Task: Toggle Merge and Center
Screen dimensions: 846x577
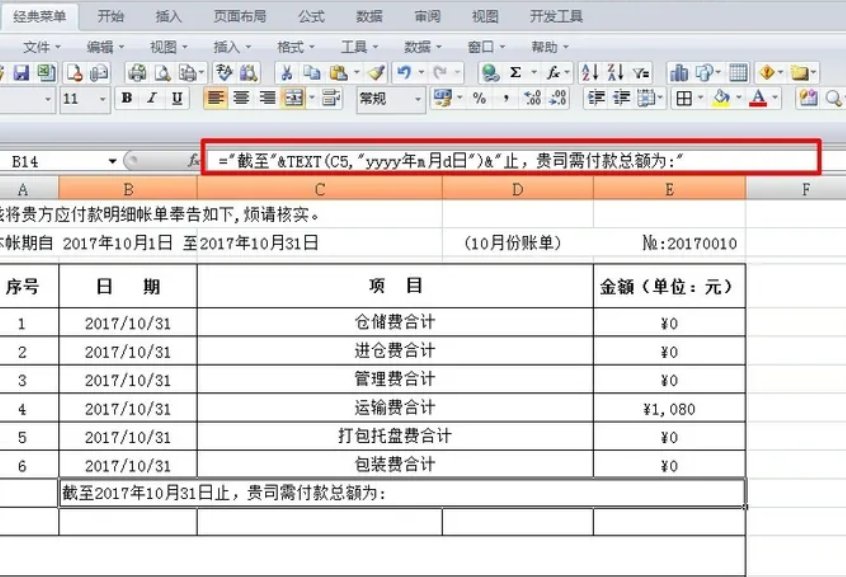Action: click(294, 98)
